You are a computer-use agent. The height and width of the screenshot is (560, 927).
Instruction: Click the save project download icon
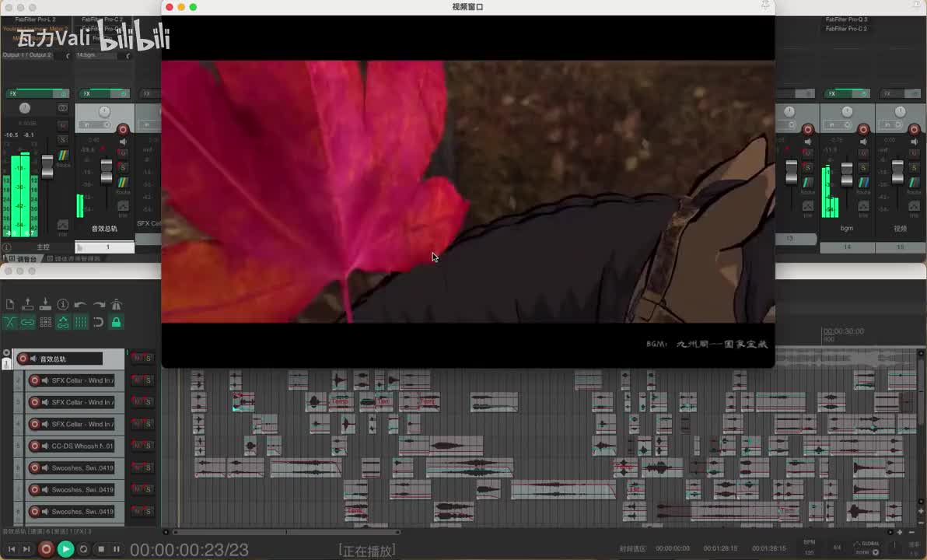(x=45, y=305)
